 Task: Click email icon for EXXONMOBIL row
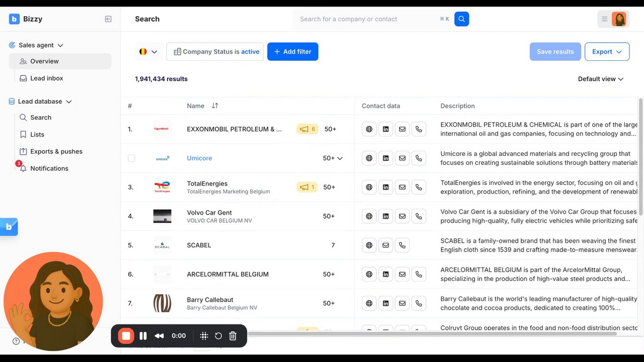tap(402, 129)
